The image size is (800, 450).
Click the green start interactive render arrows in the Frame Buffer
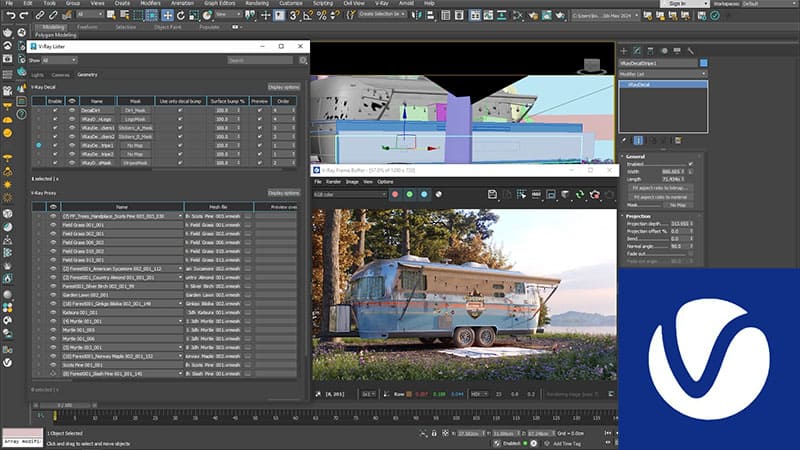[580, 194]
